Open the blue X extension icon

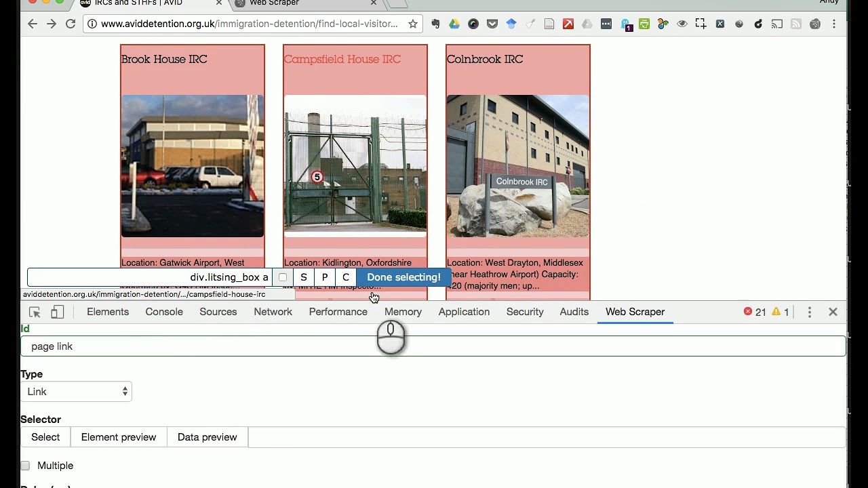click(x=720, y=24)
